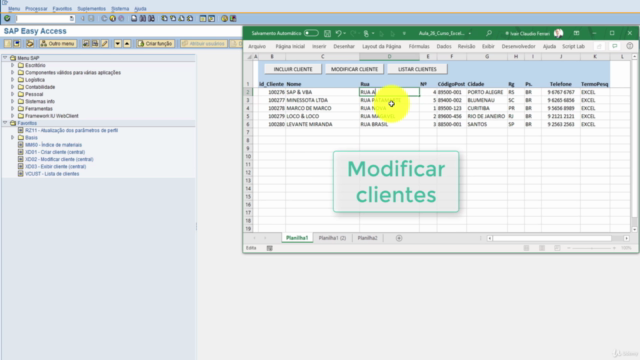Select XD01 - Criar cliente (central)
The width and height of the screenshot is (640, 360).
[x=55, y=152]
